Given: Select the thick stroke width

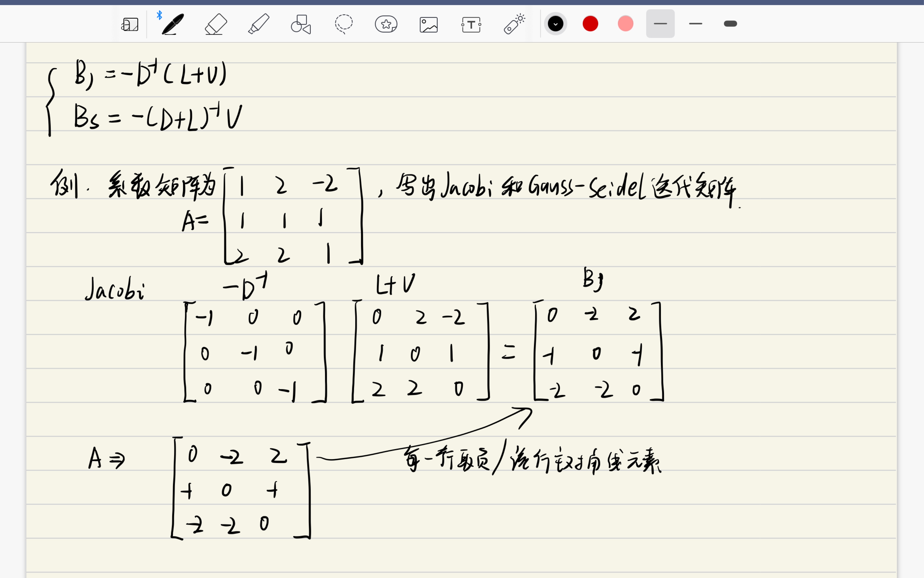Looking at the screenshot, I should pyautogui.click(x=730, y=24).
